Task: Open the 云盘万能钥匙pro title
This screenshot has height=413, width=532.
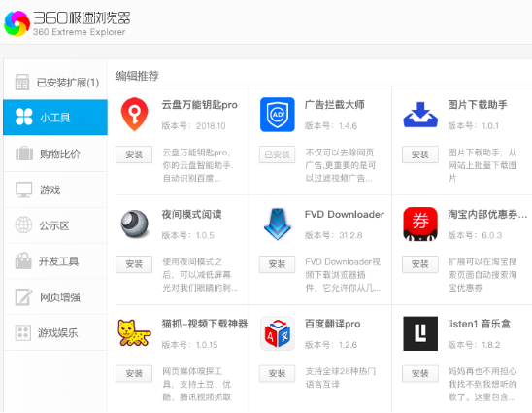Action: (200, 105)
